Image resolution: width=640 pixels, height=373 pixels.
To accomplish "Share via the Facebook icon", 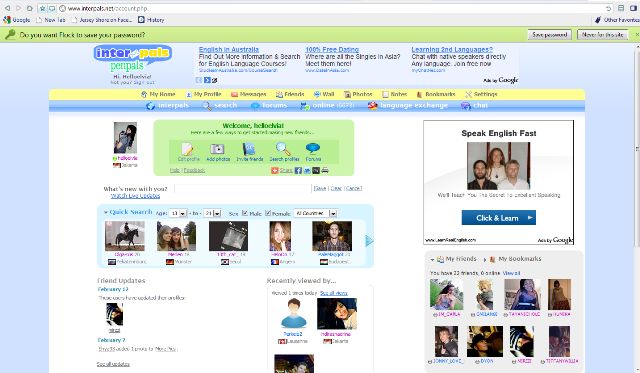I will (x=298, y=171).
